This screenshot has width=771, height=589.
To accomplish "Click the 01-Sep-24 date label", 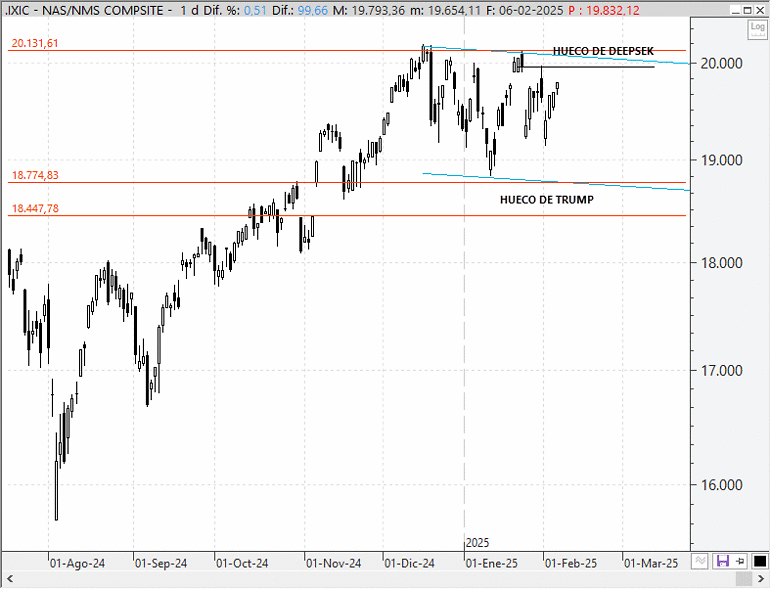I will (161, 563).
